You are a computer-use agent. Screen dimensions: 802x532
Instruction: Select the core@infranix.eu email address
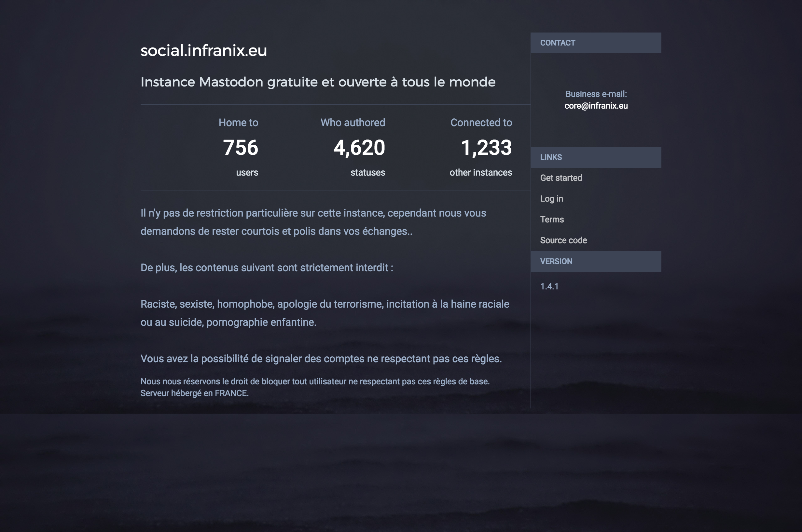pos(596,106)
